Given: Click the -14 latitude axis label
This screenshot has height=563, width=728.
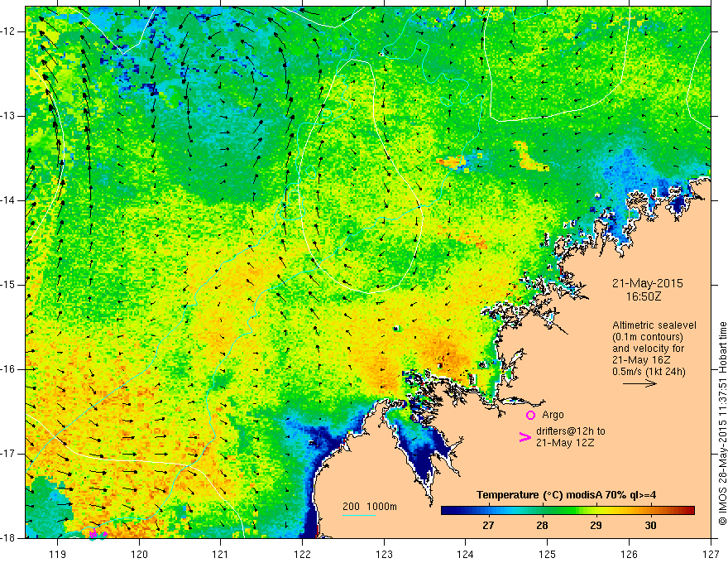Looking at the screenshot, I should coord(8,200).
